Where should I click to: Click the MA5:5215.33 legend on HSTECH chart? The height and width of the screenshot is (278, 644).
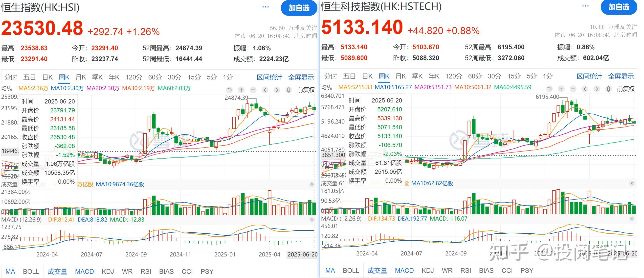[x=355, y=87]
